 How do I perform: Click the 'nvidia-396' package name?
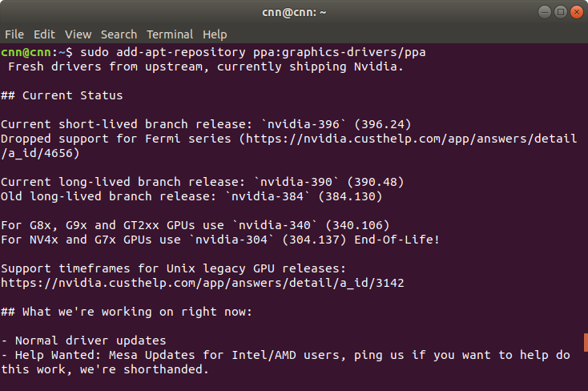coord(303,124)
